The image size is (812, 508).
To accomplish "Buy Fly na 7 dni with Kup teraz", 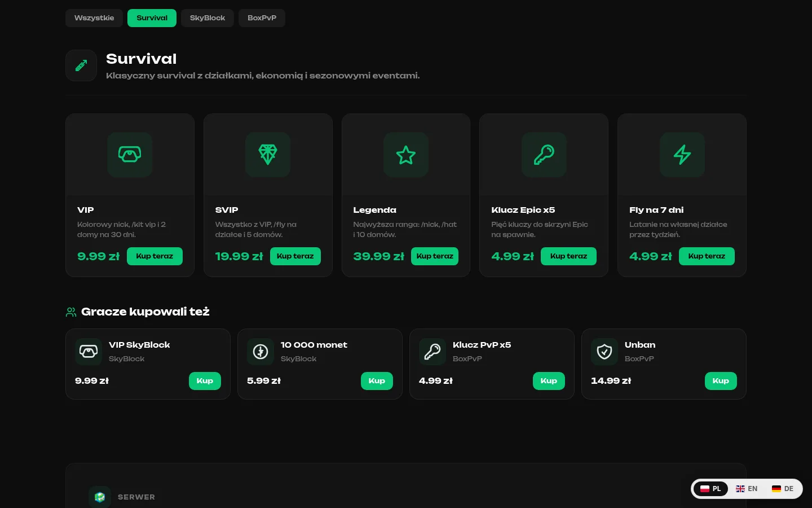I will tap(707, 256).
